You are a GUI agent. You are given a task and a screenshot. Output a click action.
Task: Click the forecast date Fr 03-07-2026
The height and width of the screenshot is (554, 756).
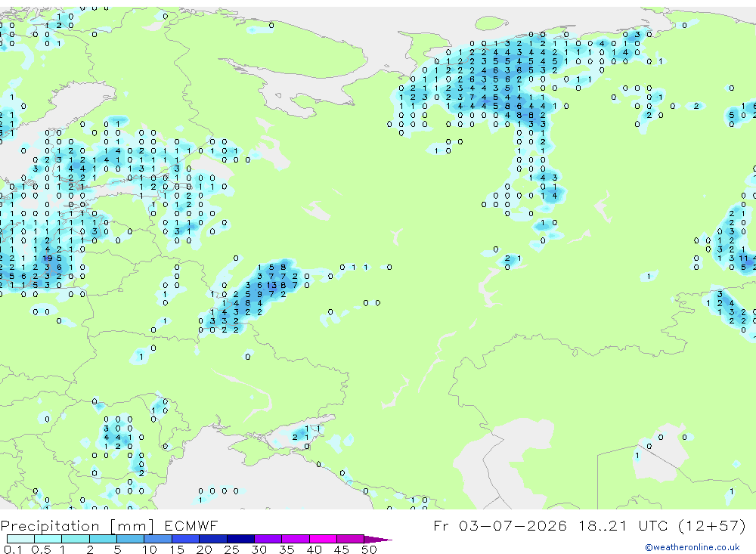(500, 525)
